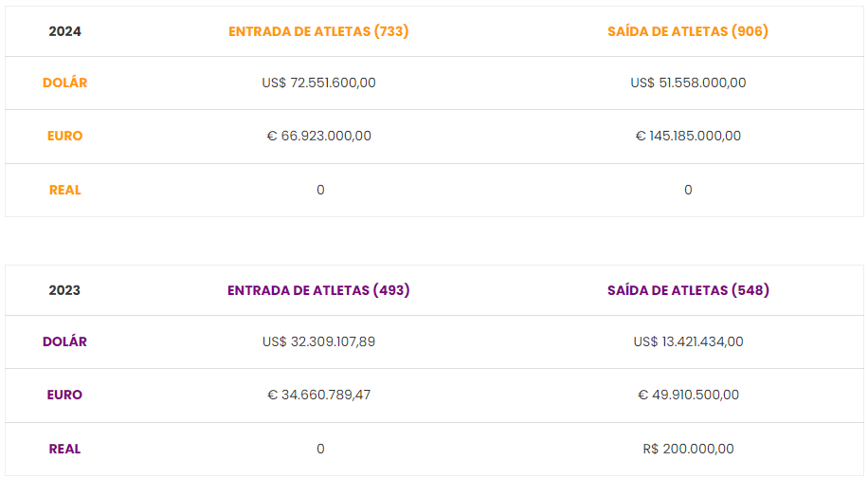Click the 2024 year header cell
Screen dimensions: 868x479
[64, 31]
